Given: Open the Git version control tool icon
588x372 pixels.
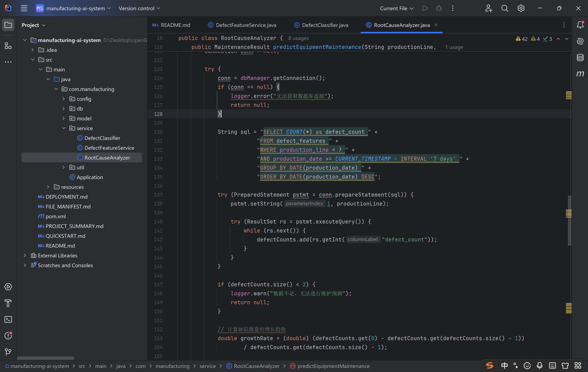Looking at the screenshot, I should click(x=8, y=352).
